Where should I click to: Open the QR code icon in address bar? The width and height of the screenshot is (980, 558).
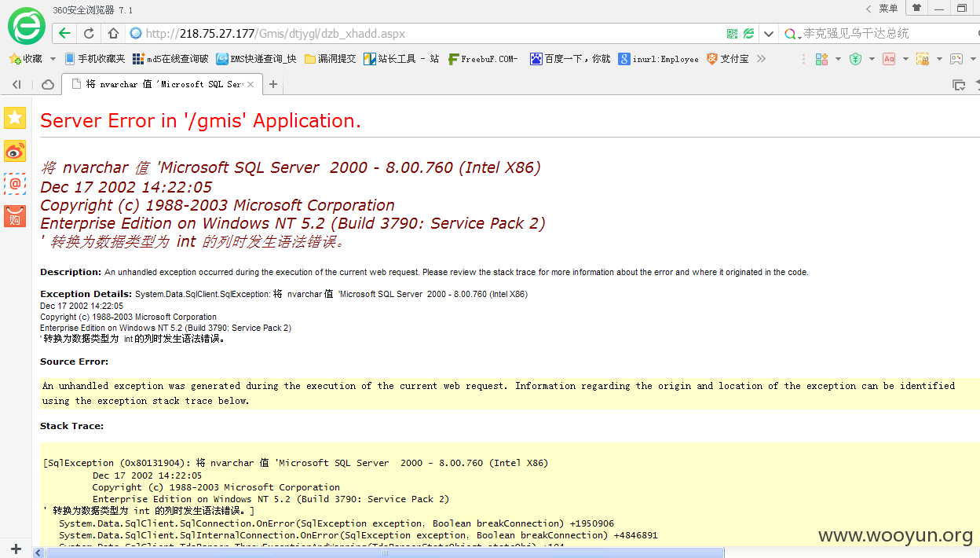[x=733, y=34]
